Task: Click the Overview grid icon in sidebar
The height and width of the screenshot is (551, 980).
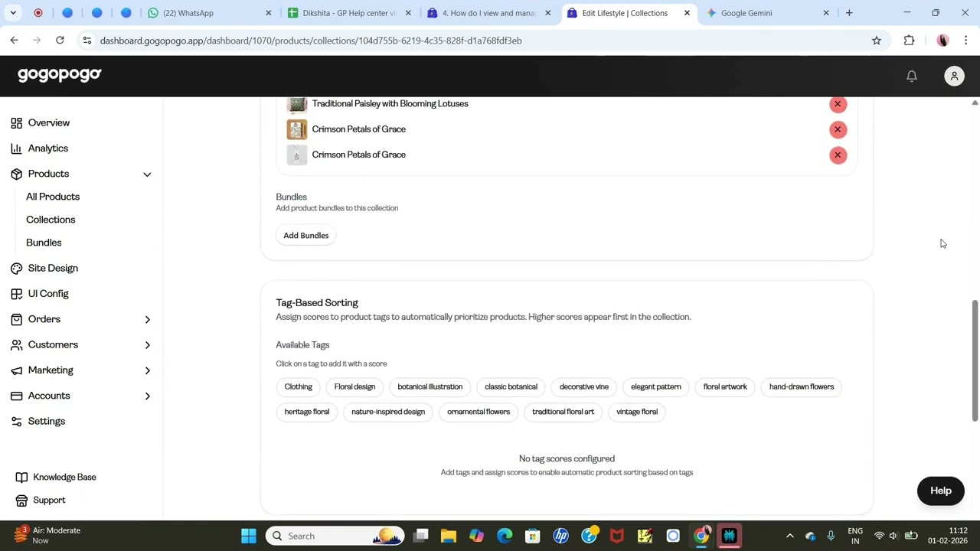Action: (x=16, y=122)
